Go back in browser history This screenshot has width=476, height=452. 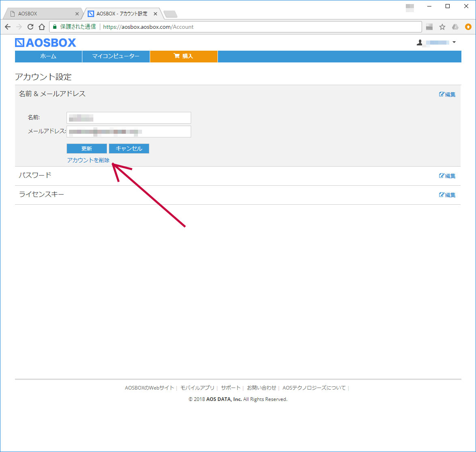(8, 27)
